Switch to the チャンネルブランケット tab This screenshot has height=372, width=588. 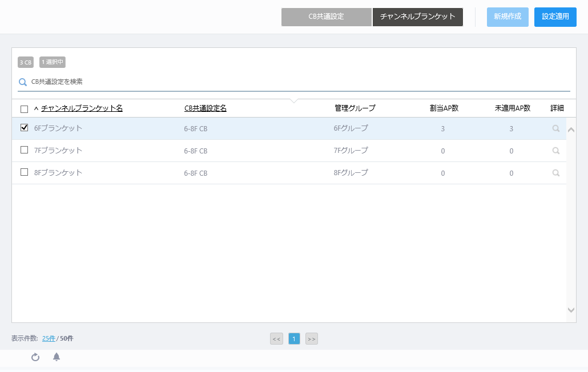418,17
